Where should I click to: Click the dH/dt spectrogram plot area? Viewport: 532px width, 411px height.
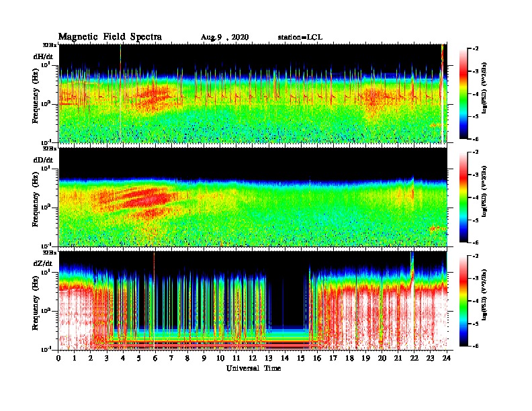point(253,93)
